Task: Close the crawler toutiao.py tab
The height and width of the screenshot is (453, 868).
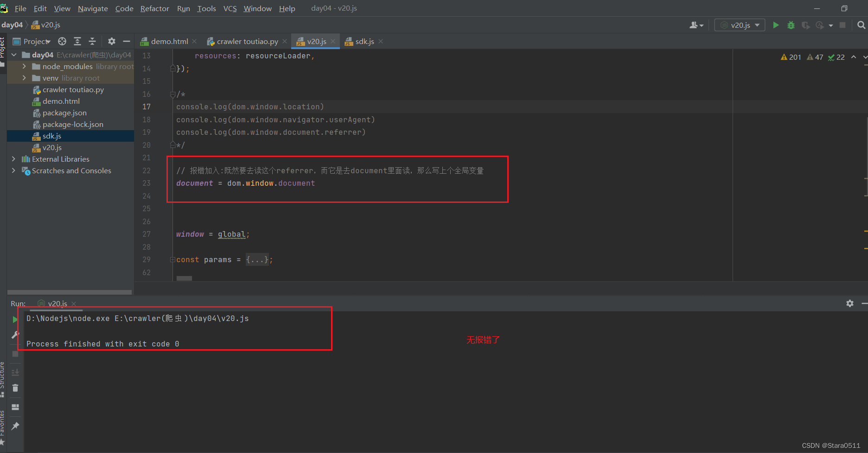Action: 285,41
